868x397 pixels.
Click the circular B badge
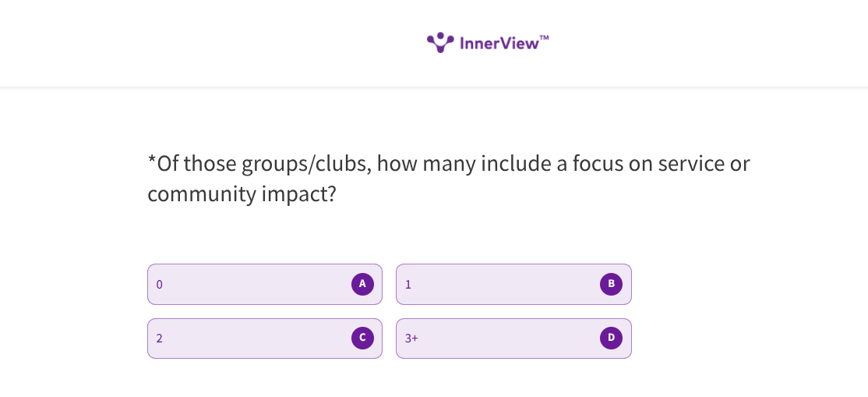point(611,284)
